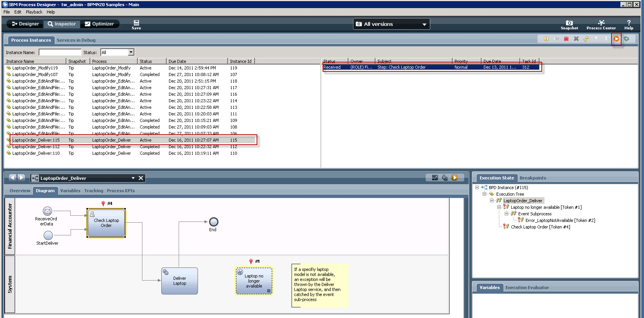Select Check Laptop Order [Token #4] tree item
The width and height of the screenshot is (644, 318).
[x=540, y=227]
